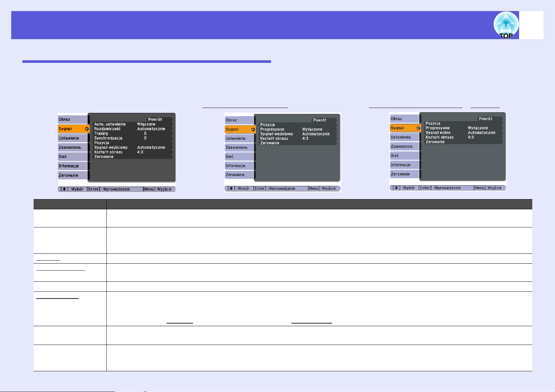The image size is (555, 392).
Task: Click the enter icon on Sygnał in right screenshot
Action: click(x=418, y=128)
